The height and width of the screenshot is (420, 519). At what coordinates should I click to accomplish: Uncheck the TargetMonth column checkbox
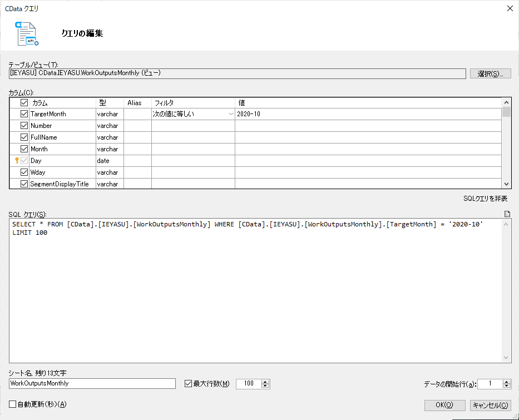(24, 114)
